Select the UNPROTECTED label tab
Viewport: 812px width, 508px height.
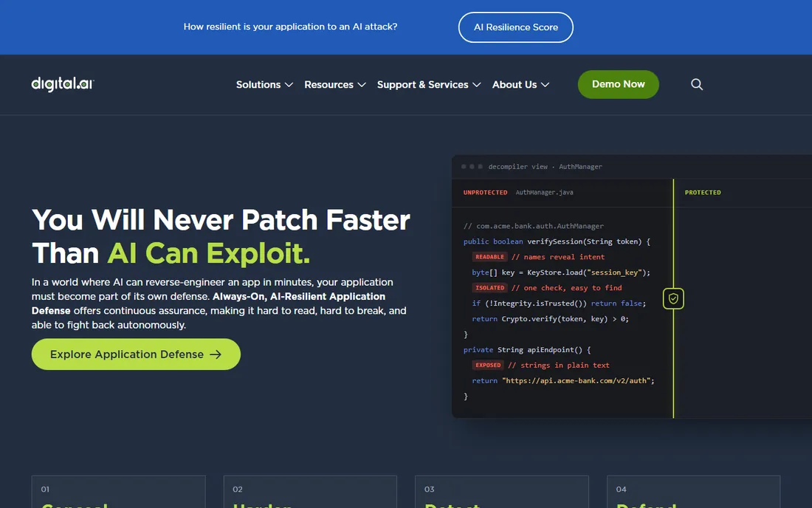[485, 193]
